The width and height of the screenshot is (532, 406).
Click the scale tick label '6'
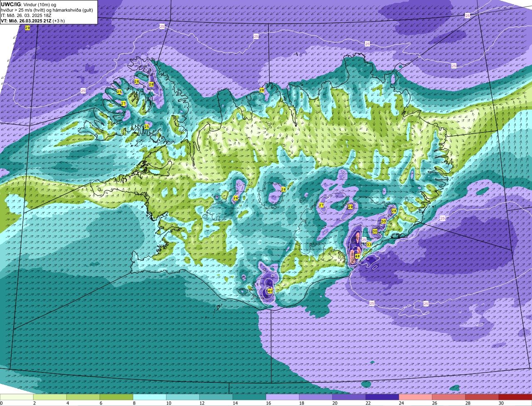click(x=101, y=403)
